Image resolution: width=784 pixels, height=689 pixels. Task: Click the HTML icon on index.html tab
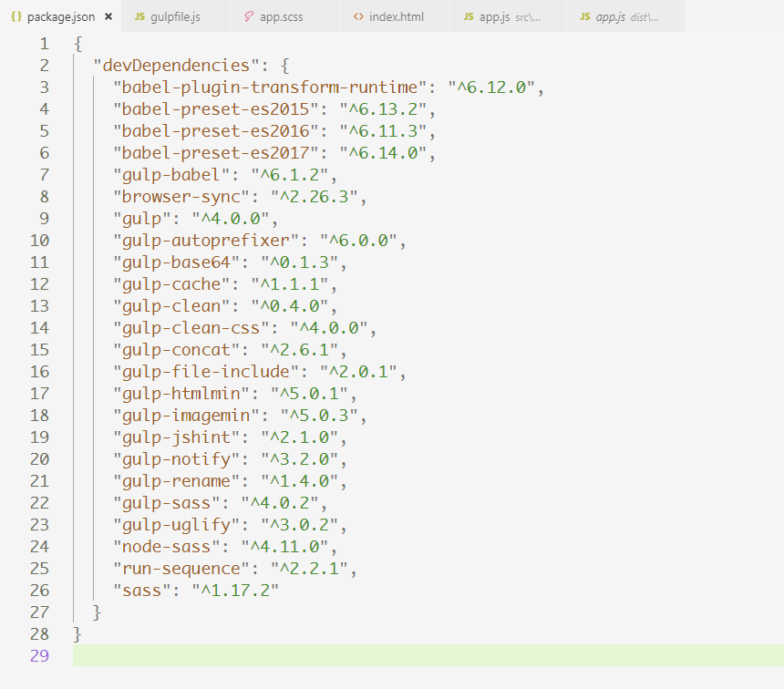[358, 16]
